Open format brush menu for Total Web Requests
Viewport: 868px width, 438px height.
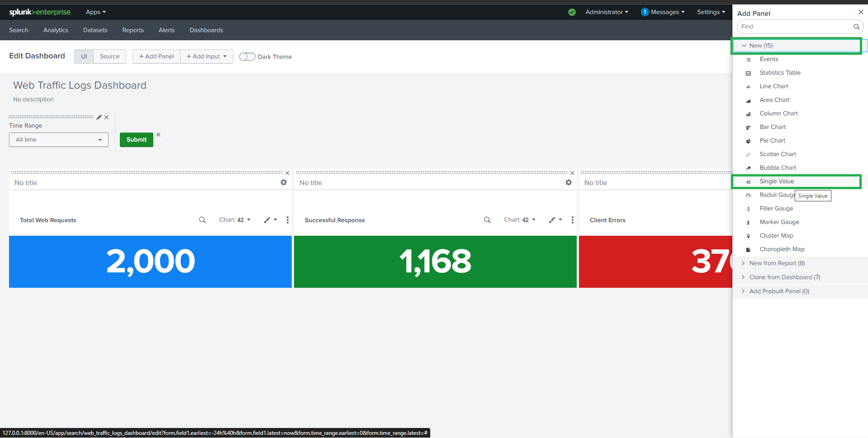click(270, 220)
